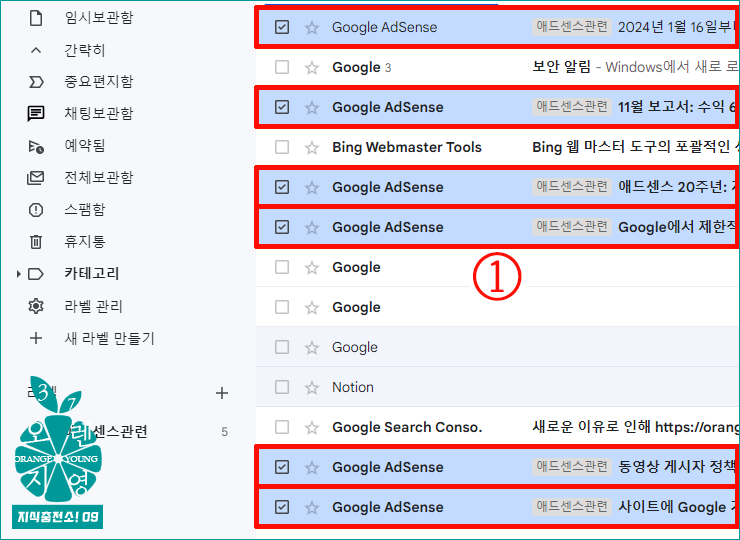Check the Google 보안 알림 email box
This screenshot has width=740, height=540.
[x=282, y=67]
